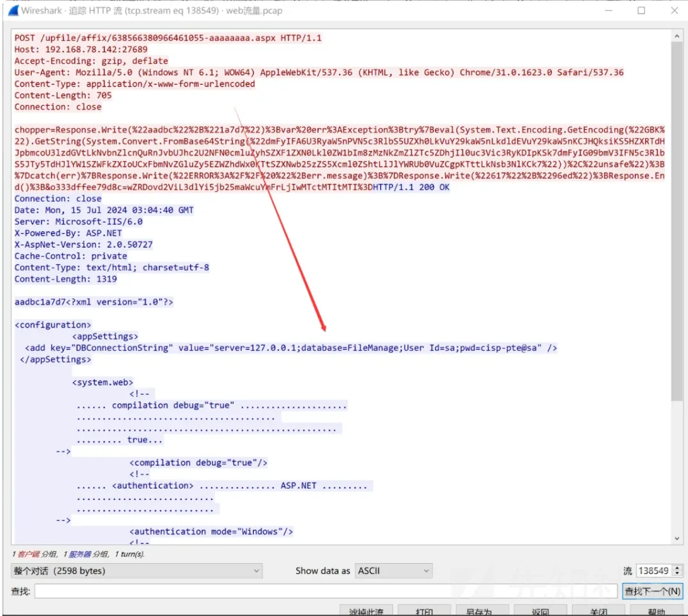Click the X-Powered-By: ASP.NET line
Viewport: 688px width, 616px height.
pos(68,233)
